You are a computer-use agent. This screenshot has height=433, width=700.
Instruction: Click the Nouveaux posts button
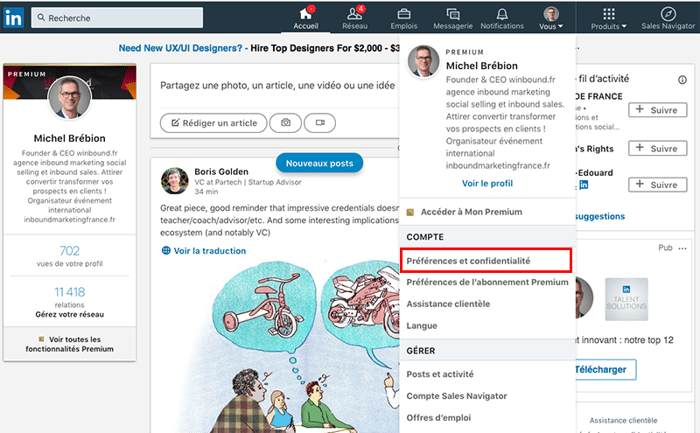click(319, 163)
